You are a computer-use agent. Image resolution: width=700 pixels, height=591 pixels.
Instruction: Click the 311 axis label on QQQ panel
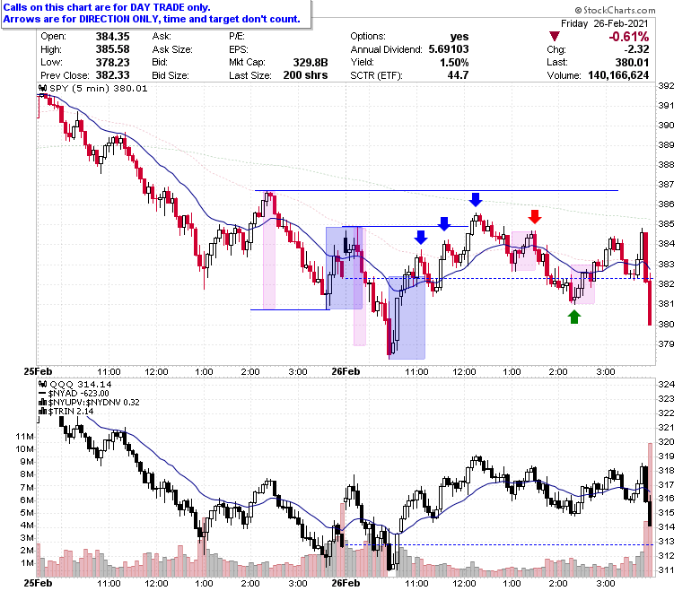click(x=666, y=569)
